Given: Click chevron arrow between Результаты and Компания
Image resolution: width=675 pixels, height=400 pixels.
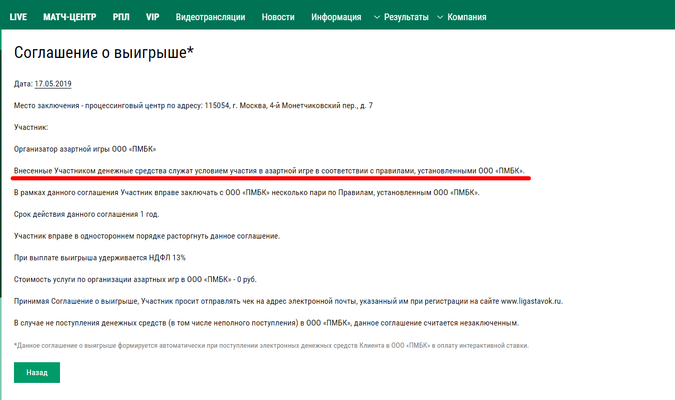Looking at the screenshot, I should point(440,18).
